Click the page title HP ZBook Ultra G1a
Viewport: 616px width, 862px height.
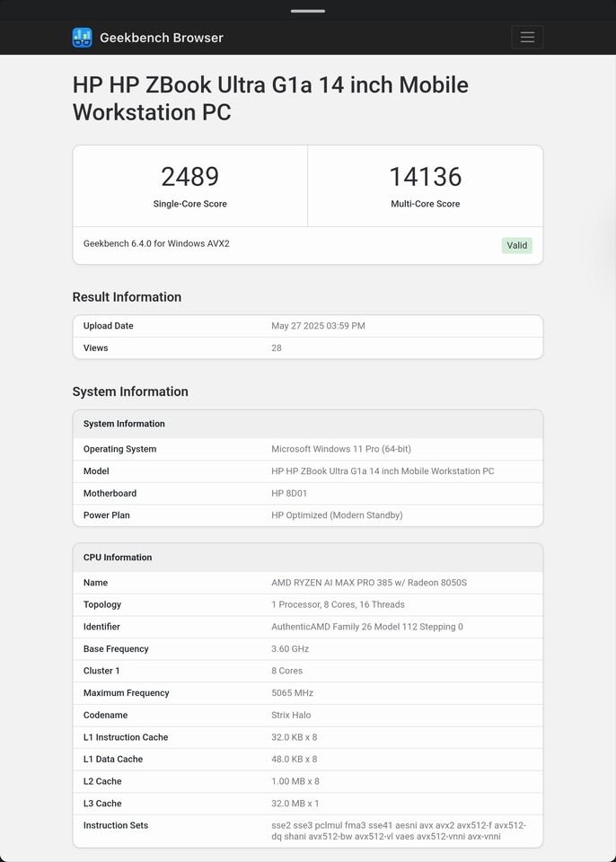click(x=270, y=99)
